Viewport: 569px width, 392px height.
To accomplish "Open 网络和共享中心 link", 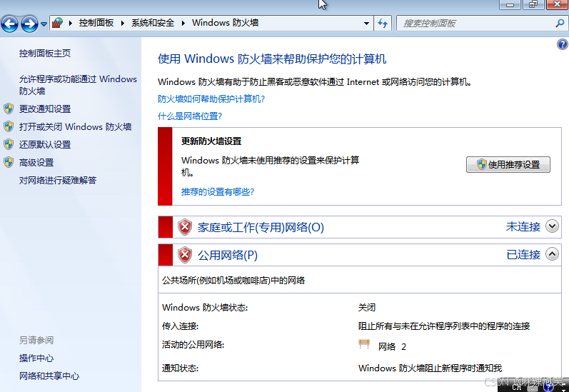I will (49, 376).
